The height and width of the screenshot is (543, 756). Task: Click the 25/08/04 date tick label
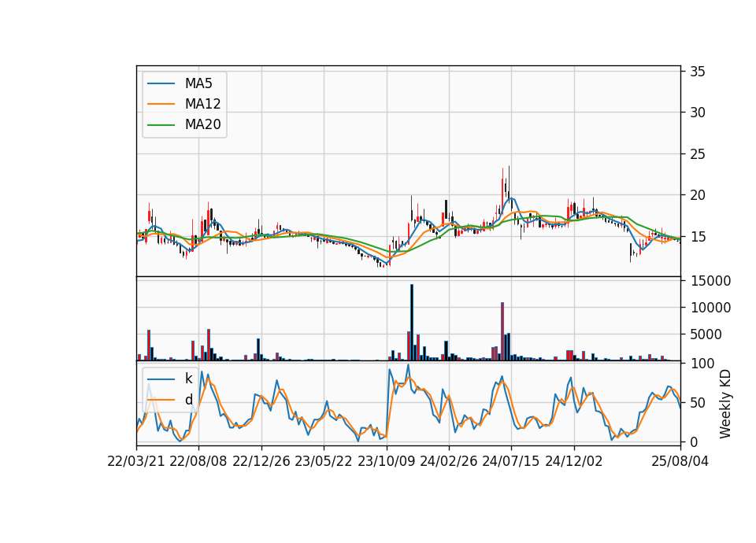(x=680, y=461)
